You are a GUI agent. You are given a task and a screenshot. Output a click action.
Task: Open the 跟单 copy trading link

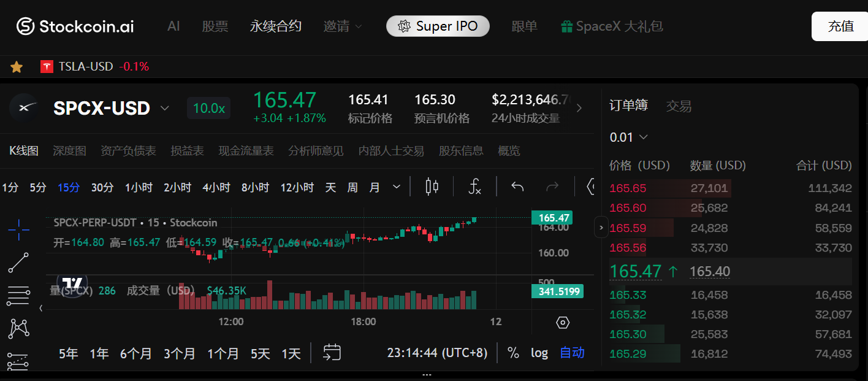click(x=524, y=26)
